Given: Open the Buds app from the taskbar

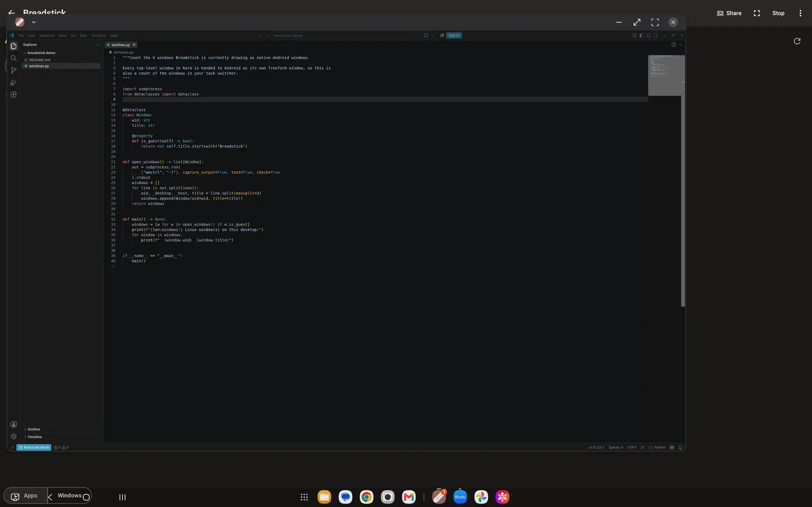Looking at the screenshot, I should coord(460,497).
